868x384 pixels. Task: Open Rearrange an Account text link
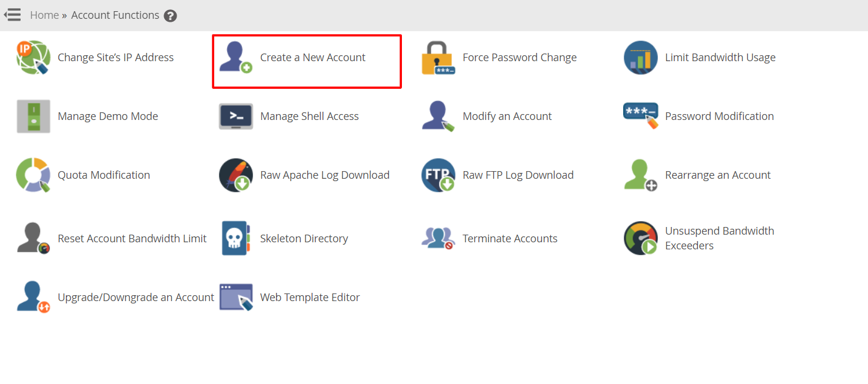(x=717, y=175)
